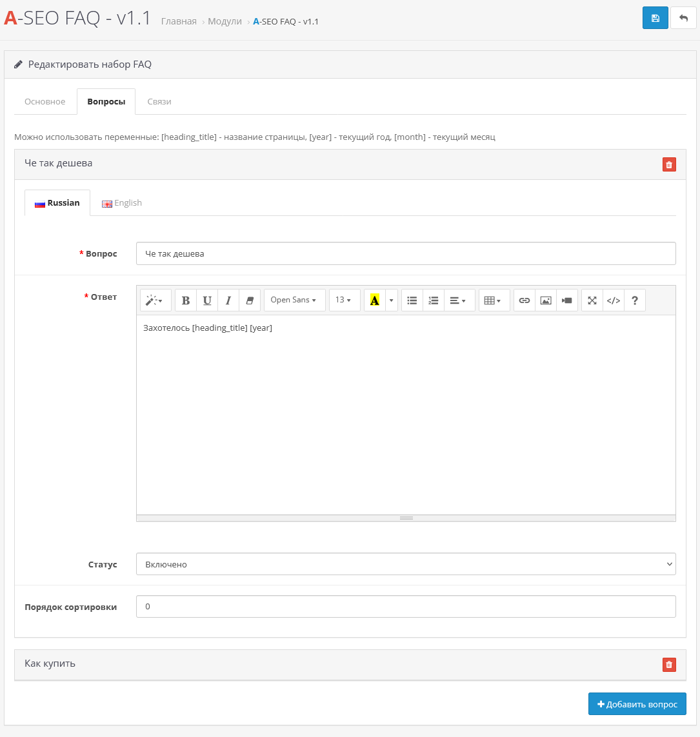
Task: Apply the yellow highlight color A button
Action: (374, 300)
